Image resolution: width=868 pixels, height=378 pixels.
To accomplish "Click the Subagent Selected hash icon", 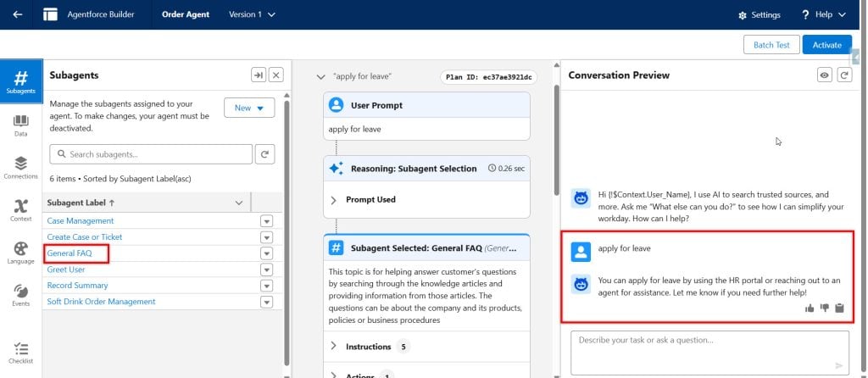I will (x=336, y=248).
